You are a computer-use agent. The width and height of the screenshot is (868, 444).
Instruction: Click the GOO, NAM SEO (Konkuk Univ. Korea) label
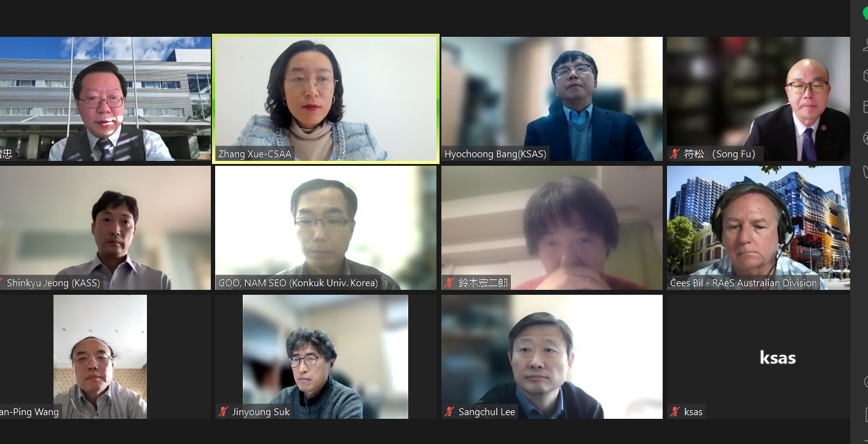[298, 283]
